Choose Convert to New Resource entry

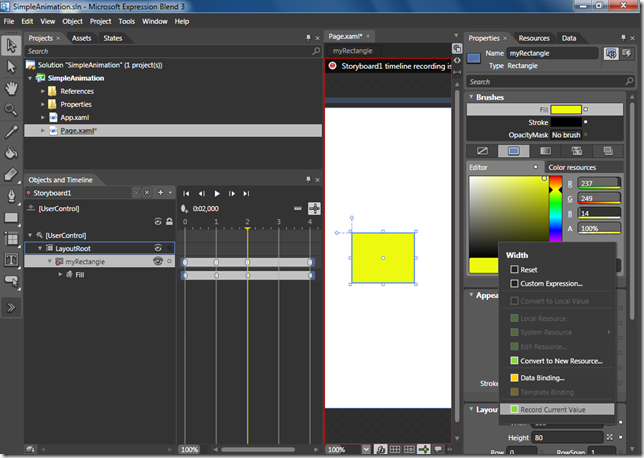pyautogui.click(x=557, y=361)
